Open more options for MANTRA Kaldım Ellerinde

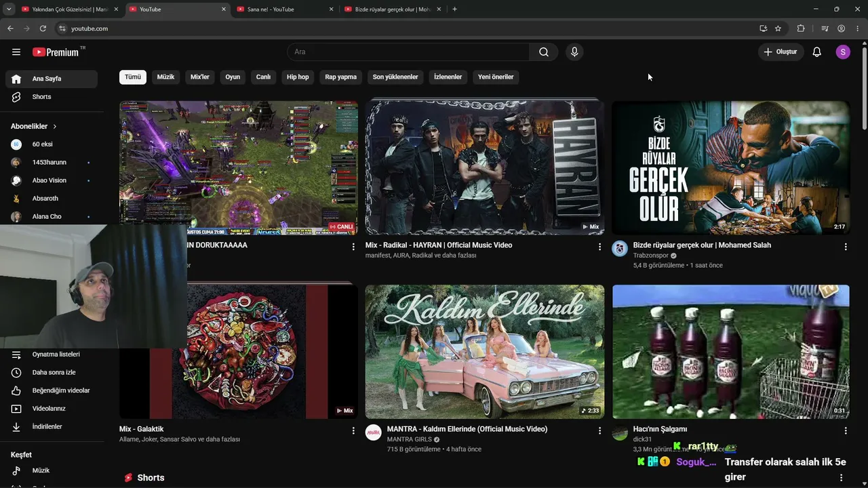click(x=599, y=430)
